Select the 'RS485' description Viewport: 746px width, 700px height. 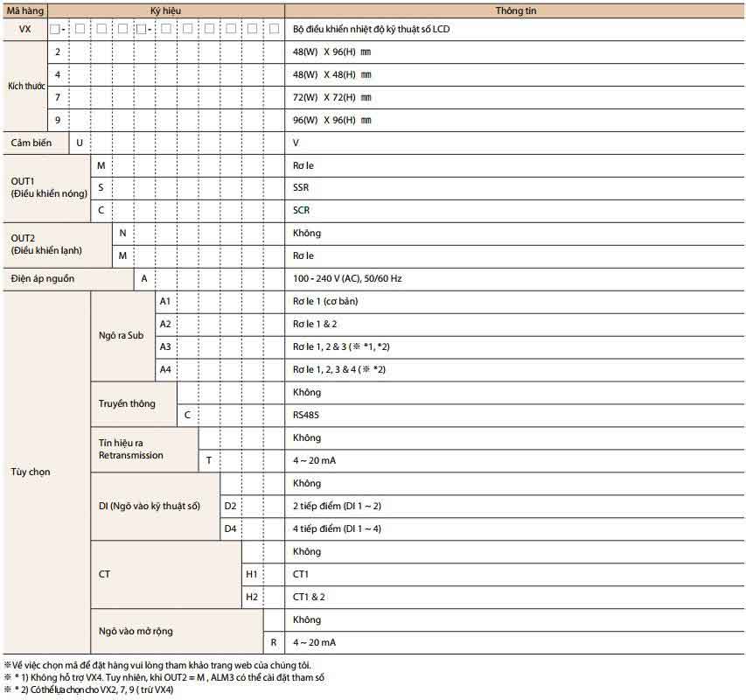(306, 415)
